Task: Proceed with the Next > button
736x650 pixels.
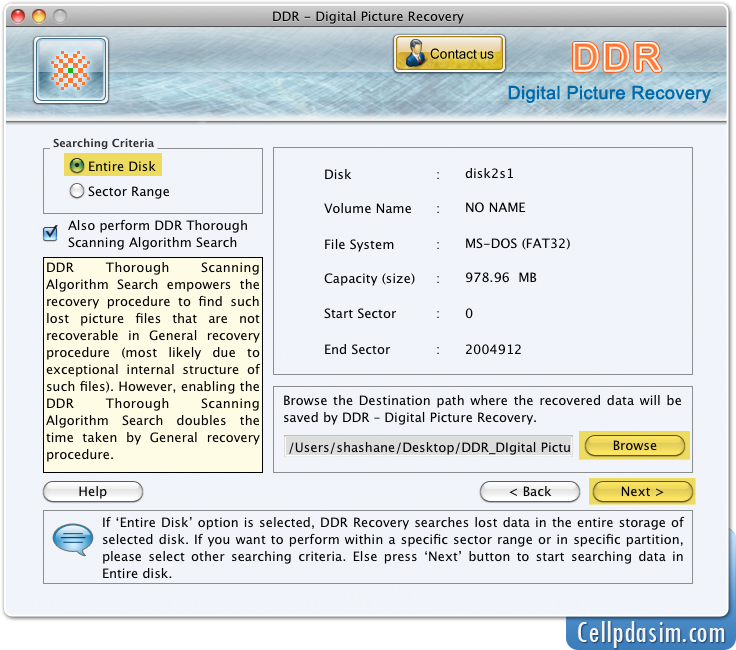Action: pyautogui.click(x=643, y=491)
